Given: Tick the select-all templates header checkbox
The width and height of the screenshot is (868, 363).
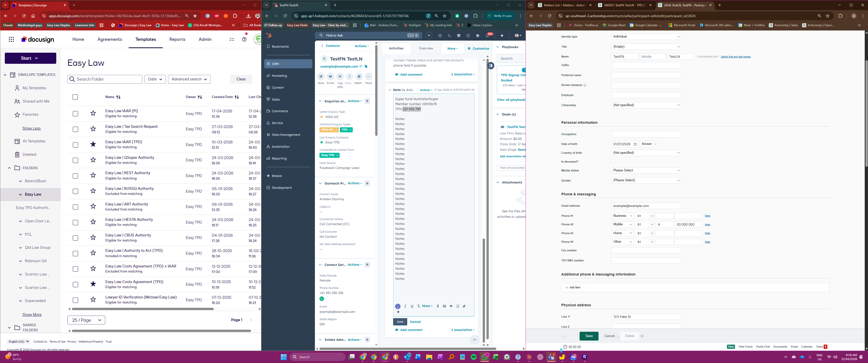Looking at the screenshot, I should coord(75,97).
